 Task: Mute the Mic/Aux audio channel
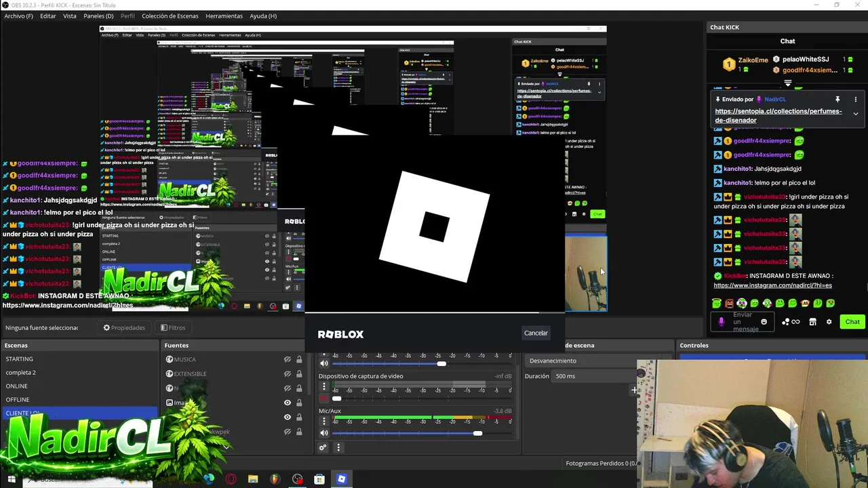click(x=324, y=433)
